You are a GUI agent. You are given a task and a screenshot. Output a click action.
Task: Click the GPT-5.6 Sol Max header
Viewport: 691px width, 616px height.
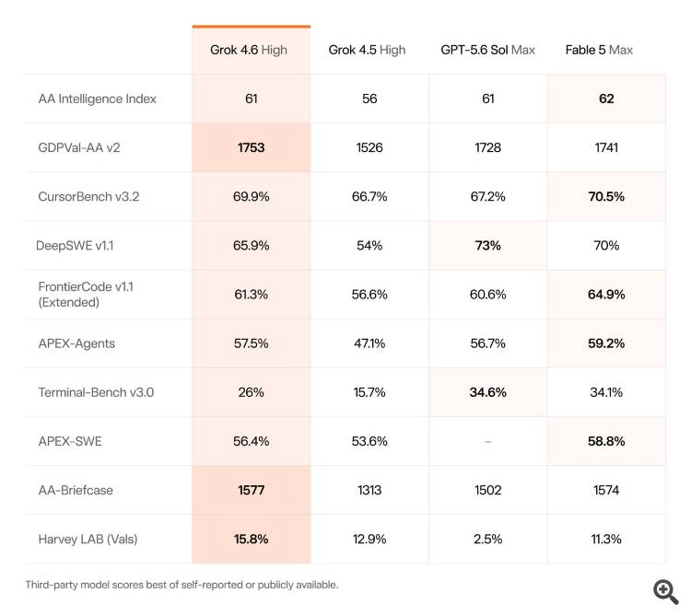[x=487, y=50]
